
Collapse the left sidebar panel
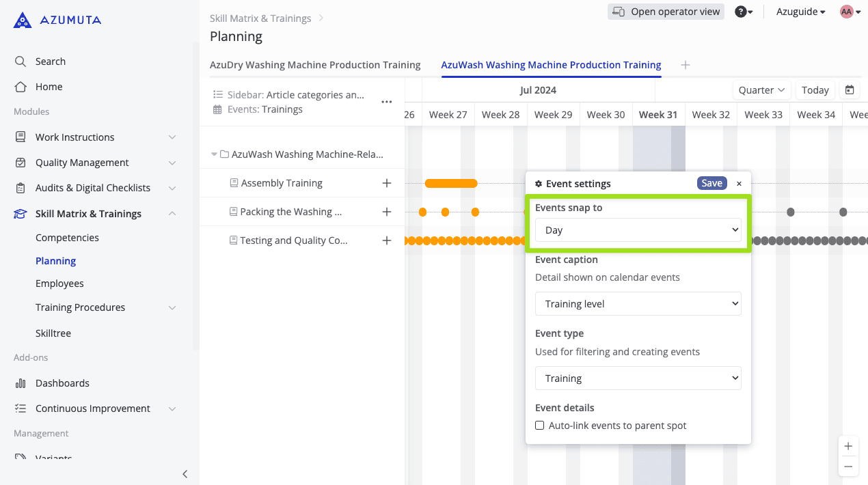point(185,474)
